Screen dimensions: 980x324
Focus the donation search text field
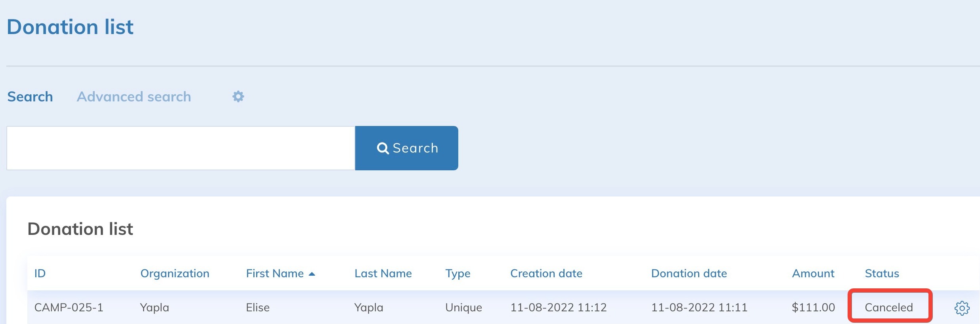click(x=181, y=148)
